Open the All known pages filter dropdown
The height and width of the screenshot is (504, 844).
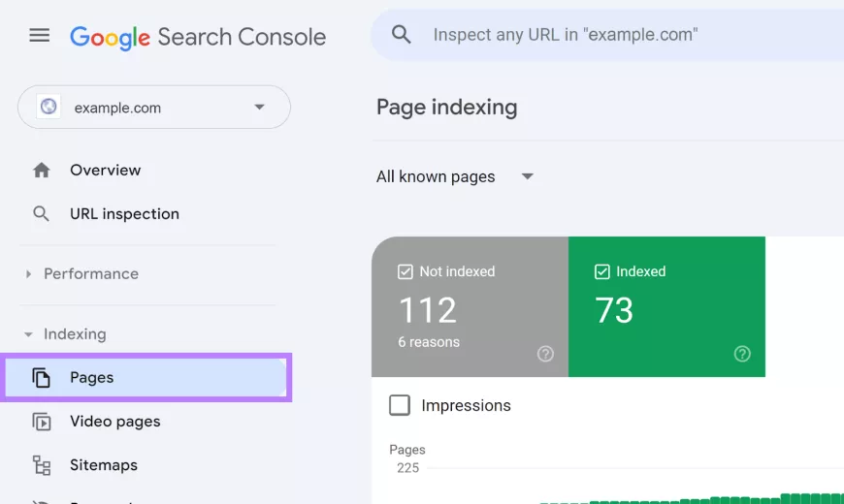pyautogui.click(x=455, y=177)
